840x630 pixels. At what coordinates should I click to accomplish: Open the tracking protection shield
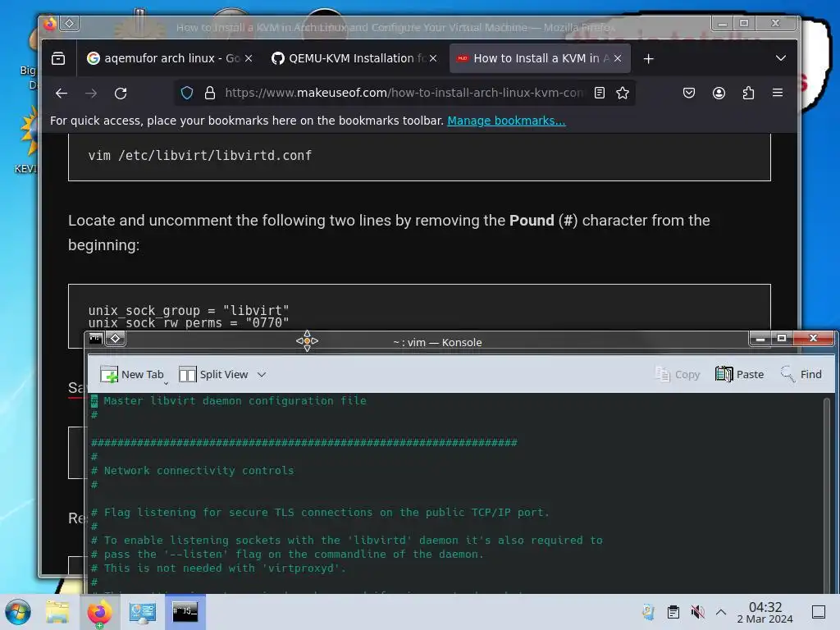pyautogui.click(x=187, y=94)
